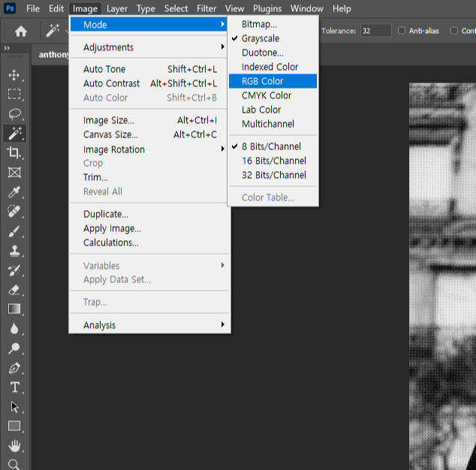Select the Spot Healing Brush tool

tap(14, 211)
